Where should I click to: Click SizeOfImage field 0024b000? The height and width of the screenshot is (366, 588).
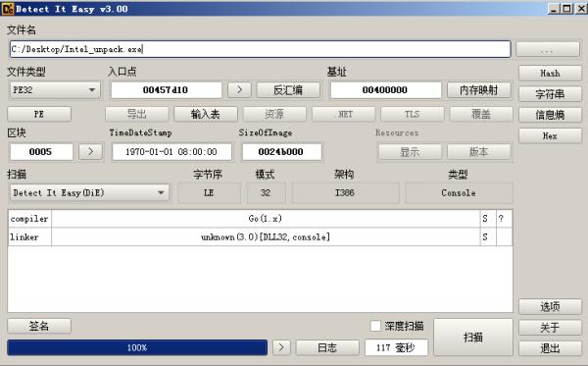point(281,152)
